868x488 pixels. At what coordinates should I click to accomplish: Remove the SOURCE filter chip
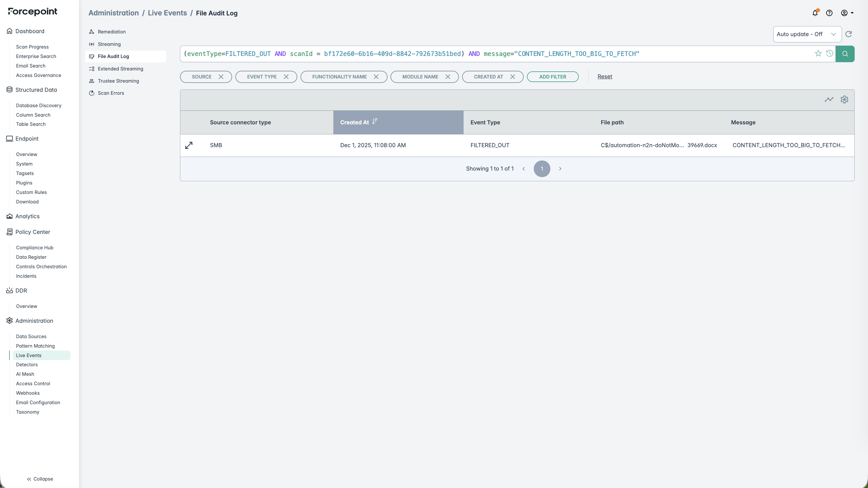tap(221, 77)
